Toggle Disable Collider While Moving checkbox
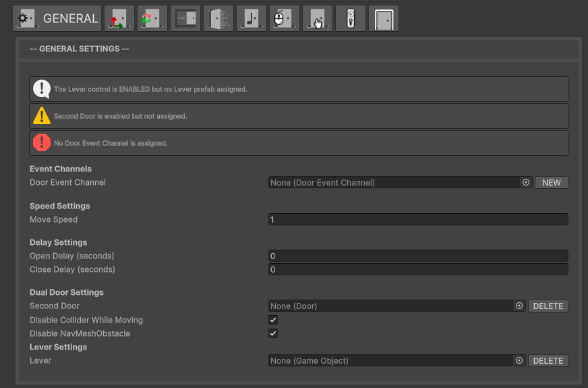The image size is (588, 388). (273, 320)
